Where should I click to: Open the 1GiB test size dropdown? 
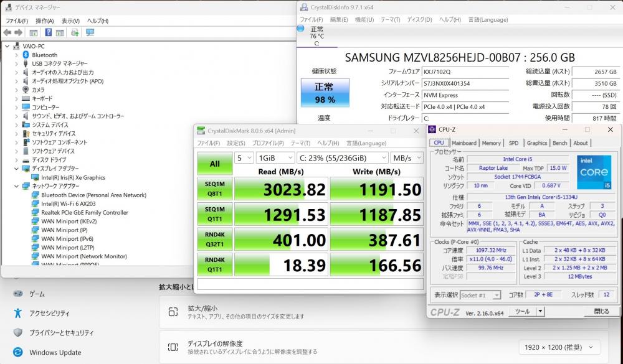tap(275, 158)
